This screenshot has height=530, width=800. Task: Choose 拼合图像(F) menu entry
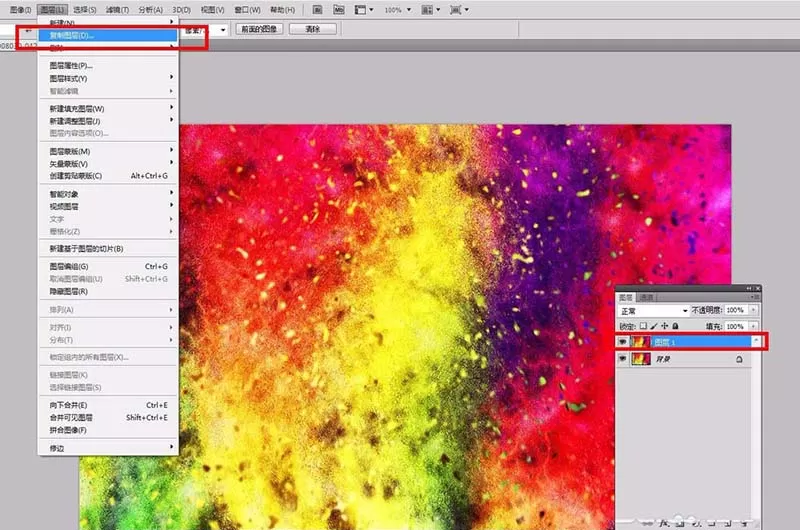pos(108,430)
